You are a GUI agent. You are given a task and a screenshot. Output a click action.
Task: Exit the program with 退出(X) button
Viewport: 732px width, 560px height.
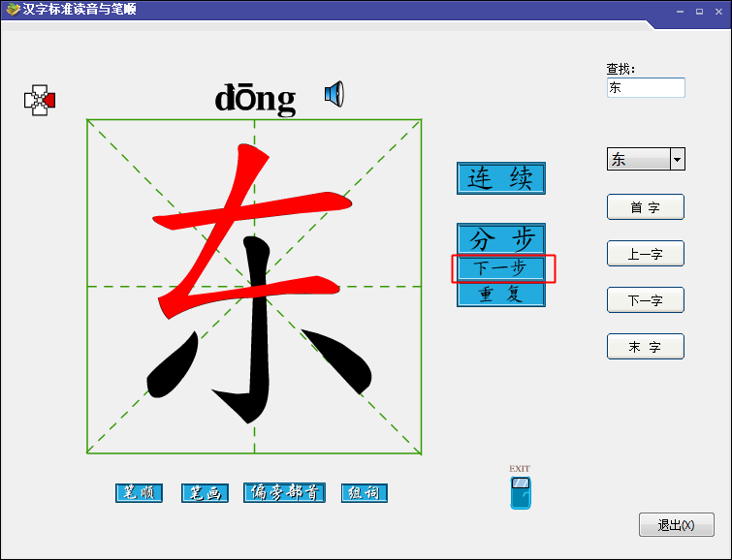tap(677, 525)
